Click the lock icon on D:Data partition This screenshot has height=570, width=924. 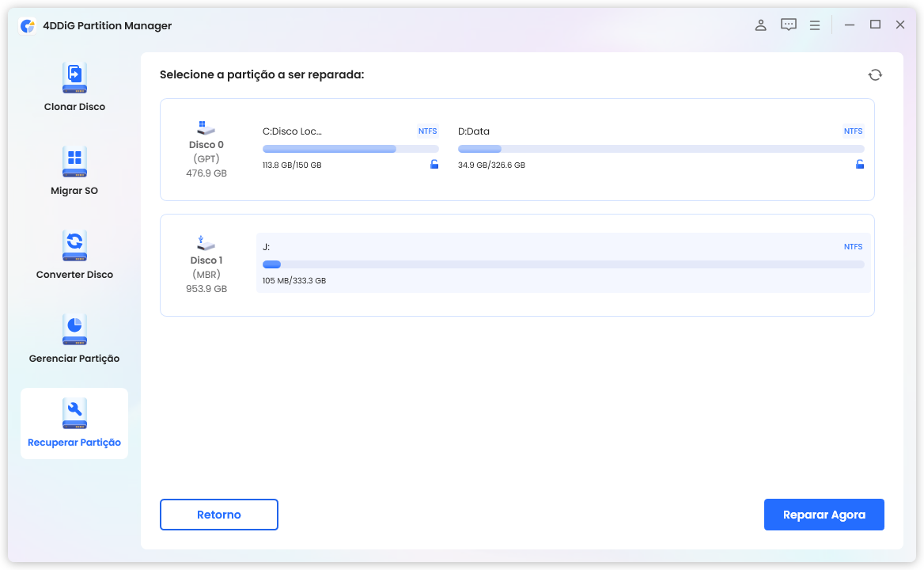[x=860, y=165]
